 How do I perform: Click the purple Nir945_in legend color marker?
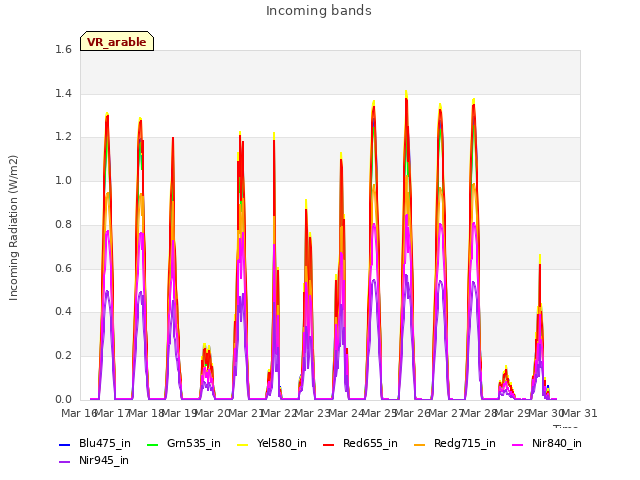[64, 462]
